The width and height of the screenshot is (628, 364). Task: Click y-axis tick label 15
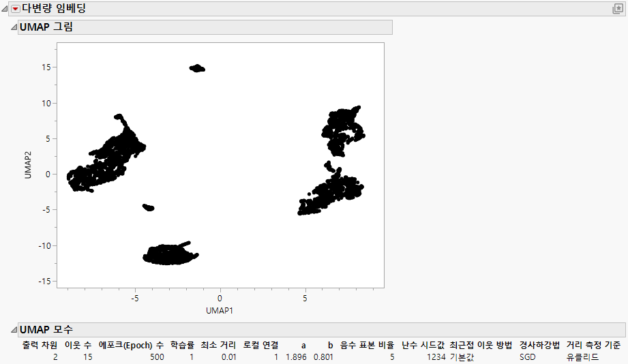(46, 67)
